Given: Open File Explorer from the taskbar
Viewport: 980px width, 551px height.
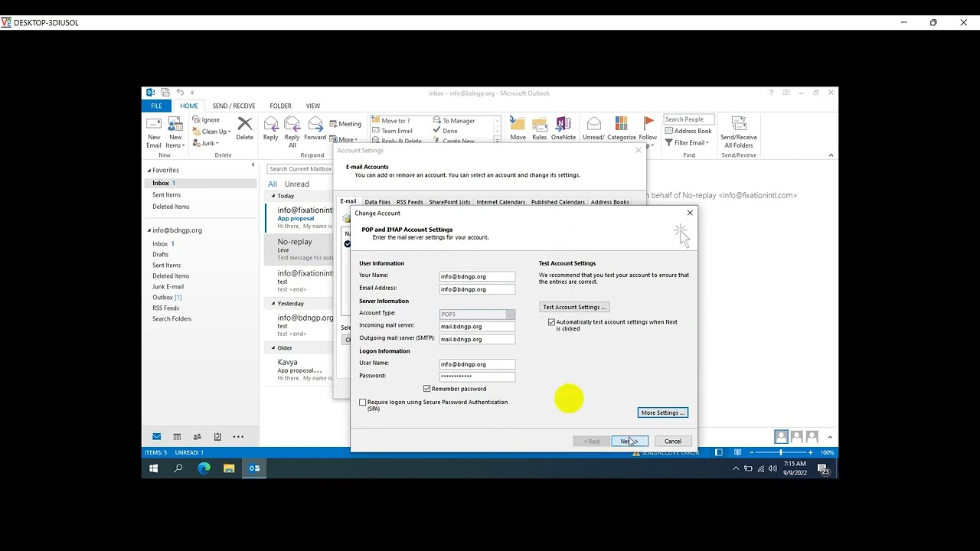Looking at the screenshot, I should point(229,468).
